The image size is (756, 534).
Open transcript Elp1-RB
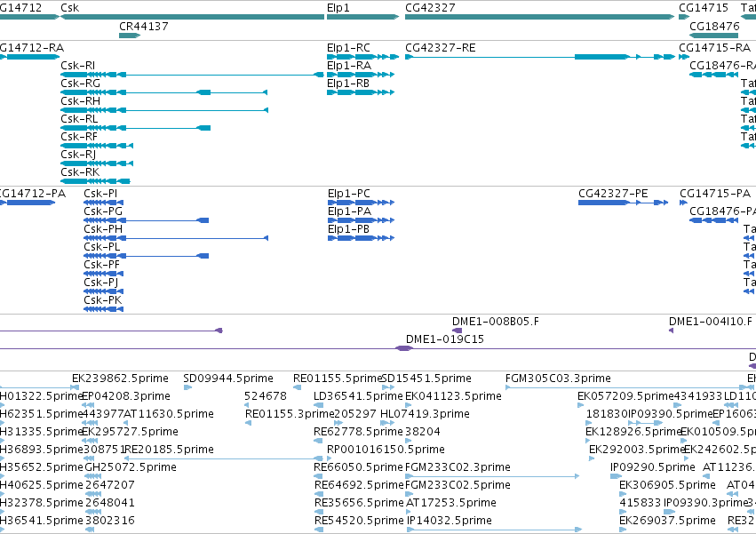(x=361, y=92)
